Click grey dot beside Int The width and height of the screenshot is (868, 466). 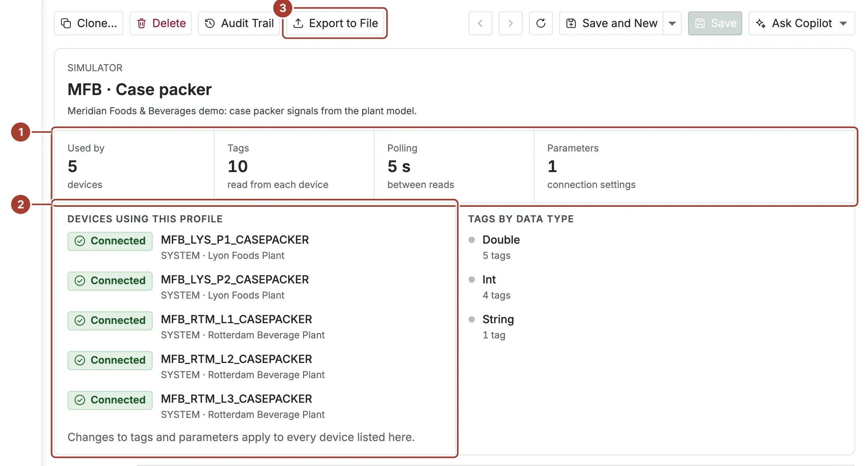(472, 279)
